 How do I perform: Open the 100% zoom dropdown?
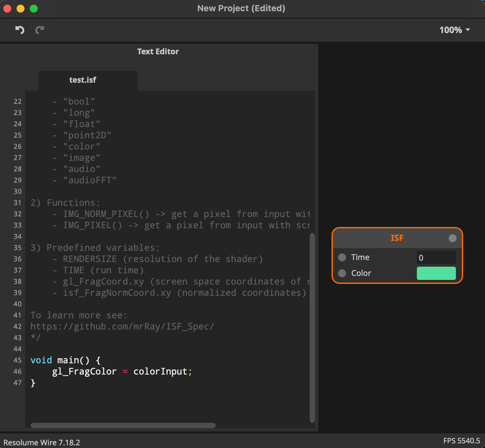tap(455, 30)
